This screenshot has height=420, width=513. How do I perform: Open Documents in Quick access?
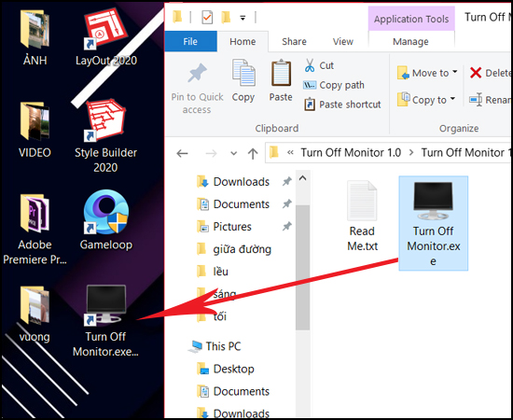pyautogui.click(x=233, y=204)
